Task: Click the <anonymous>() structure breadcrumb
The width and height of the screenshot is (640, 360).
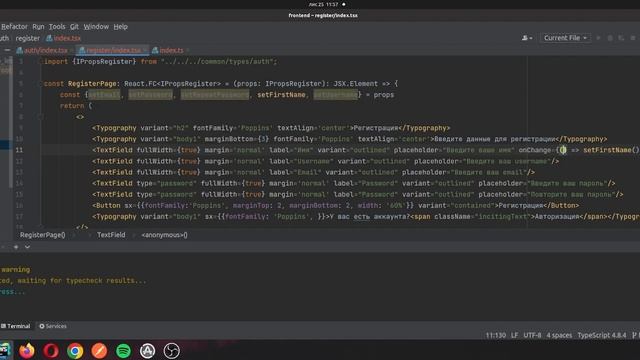Action: click(x=164, y=235)
